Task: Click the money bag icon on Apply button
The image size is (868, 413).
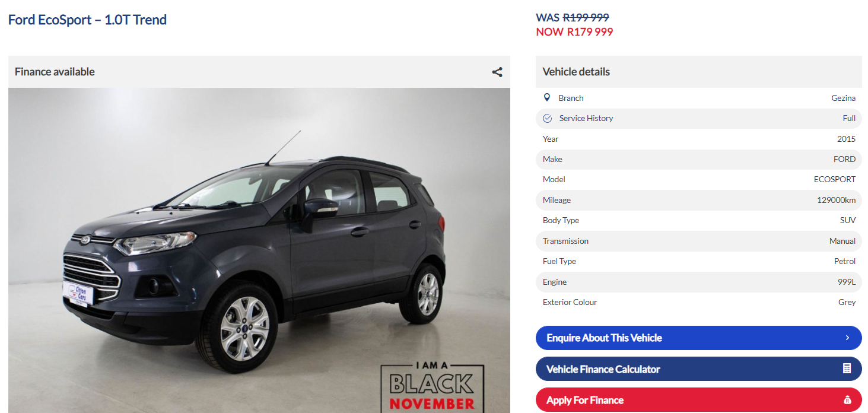Action: click(x=847, y=400)
